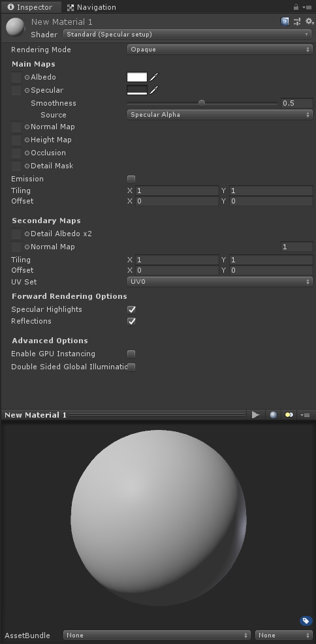Disable the Reflections checkbox
Screen dimensions: 316x644
(131, 321)
